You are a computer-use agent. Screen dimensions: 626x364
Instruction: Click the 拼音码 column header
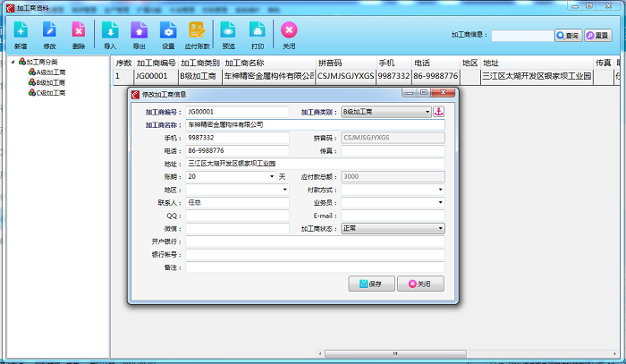click(346, 63)
